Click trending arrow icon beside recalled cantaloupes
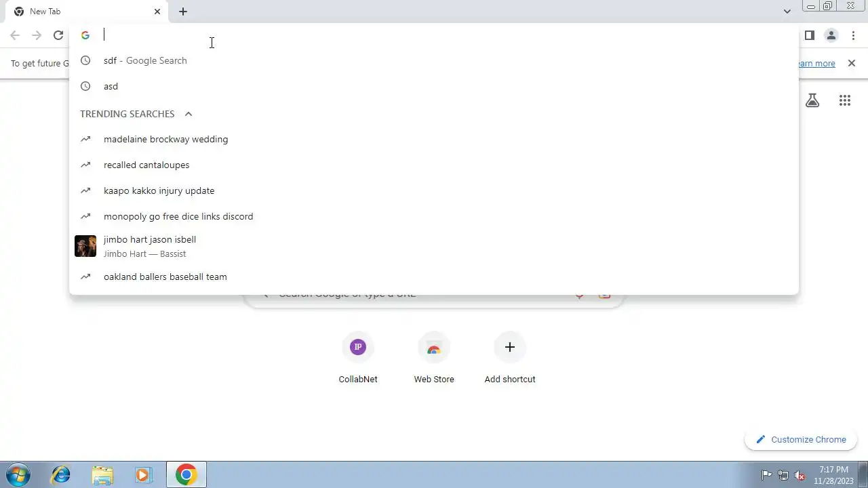The width and height of the screenshot is (868, 488). pyautogui.click(x=85, y=165)
